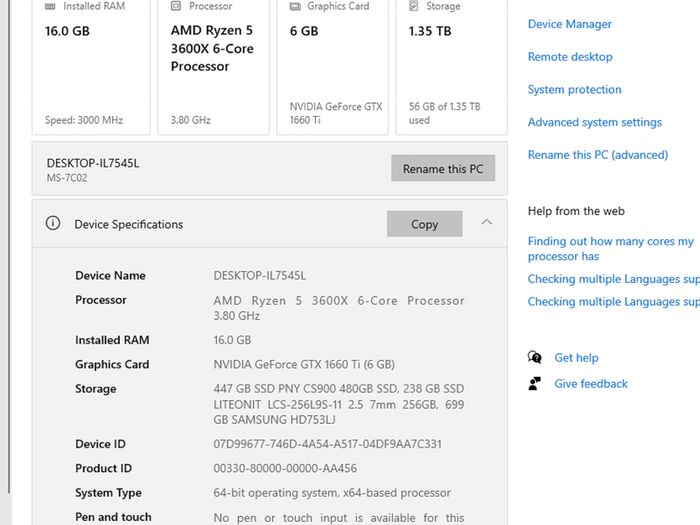Click the Device ID label
This screenshot has height=525, width=700.
coord(100,444)
